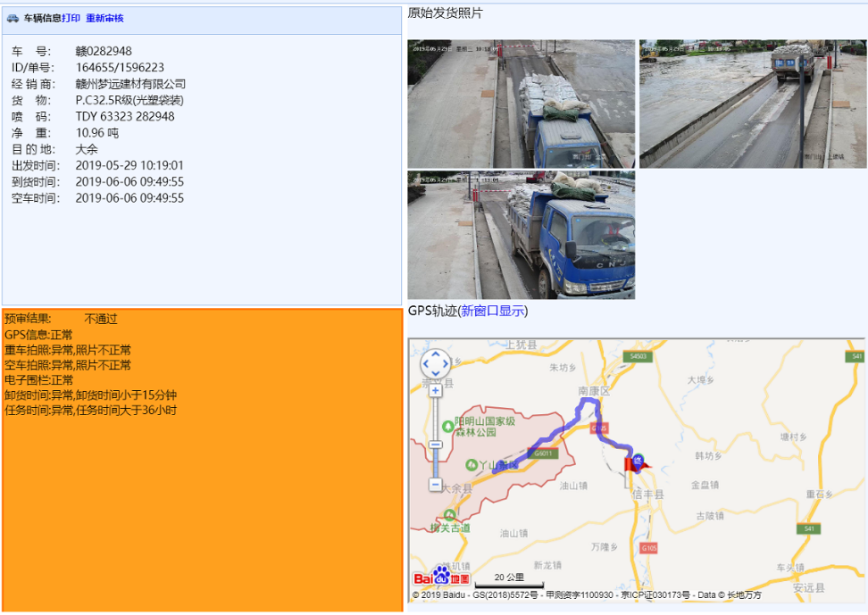868x615 pixels.
Task: Select goods value P.C32.5R级(光塑袋装)
Action: click(129, 100)
